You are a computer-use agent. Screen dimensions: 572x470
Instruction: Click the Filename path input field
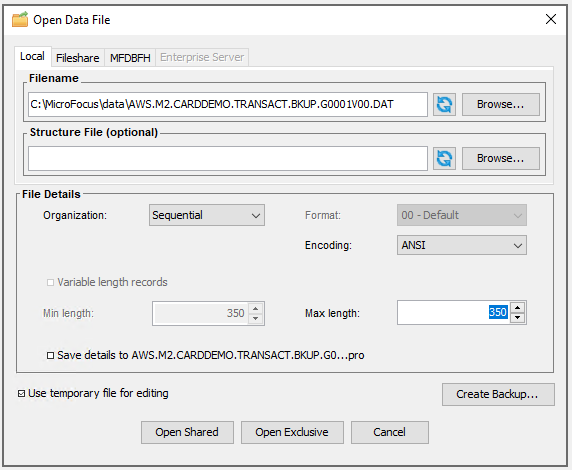pos(228,104)
